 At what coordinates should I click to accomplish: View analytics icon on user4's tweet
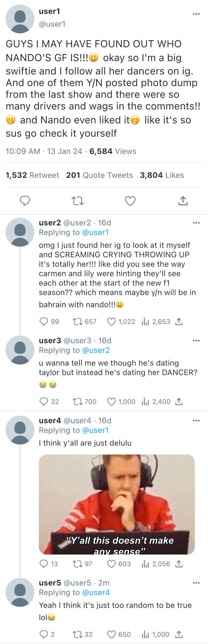point(145,564)
